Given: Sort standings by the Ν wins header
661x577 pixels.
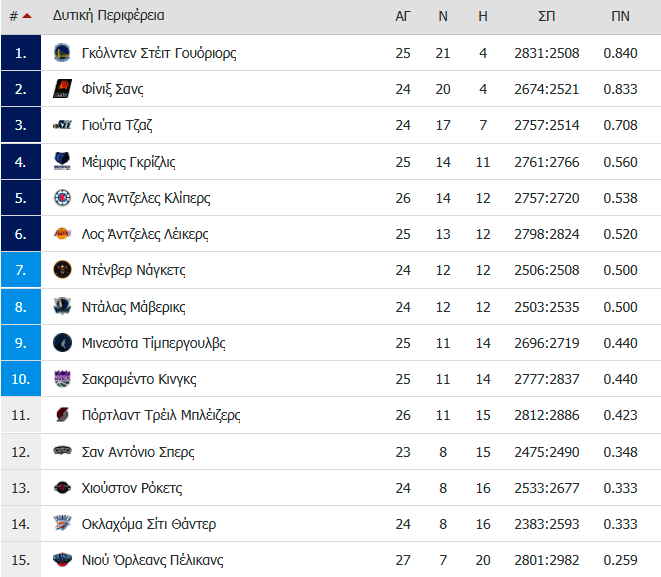Looking at the screenshot, I should pos(443,16).
